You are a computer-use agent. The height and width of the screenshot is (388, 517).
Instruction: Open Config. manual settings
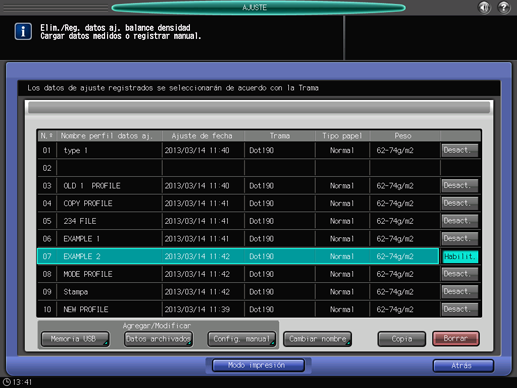click(x=242, y=339)
